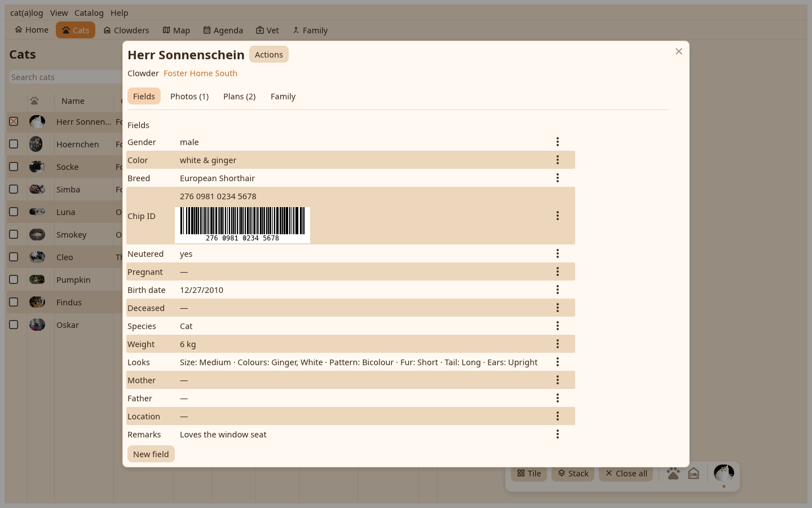Viewport: 812px width, 508px height.
Task: Focus the Search cats field
Action: point(67,77)
